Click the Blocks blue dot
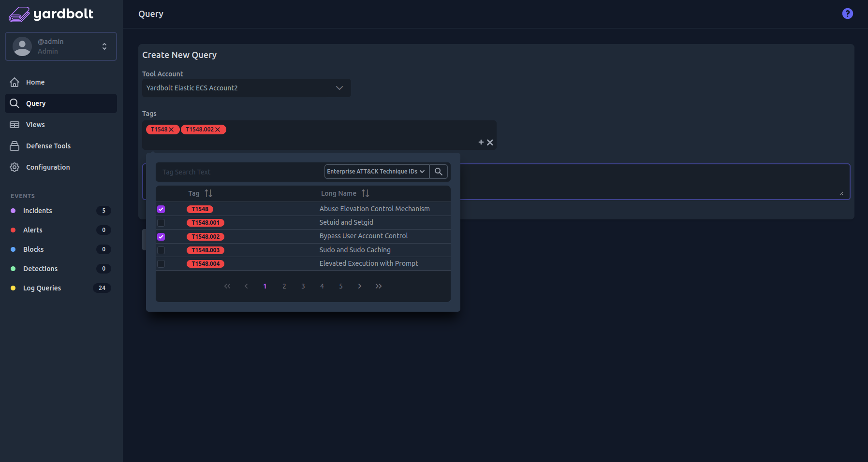 [13, 249]
